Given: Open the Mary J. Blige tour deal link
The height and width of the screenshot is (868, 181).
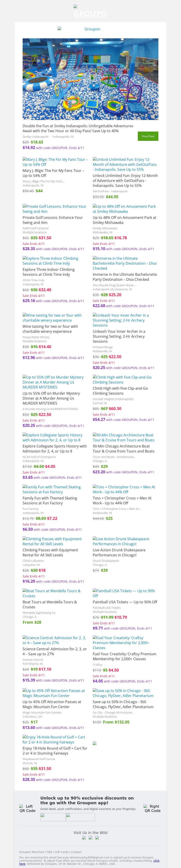Looking at the screenshot, I should (x=55, y=162).
